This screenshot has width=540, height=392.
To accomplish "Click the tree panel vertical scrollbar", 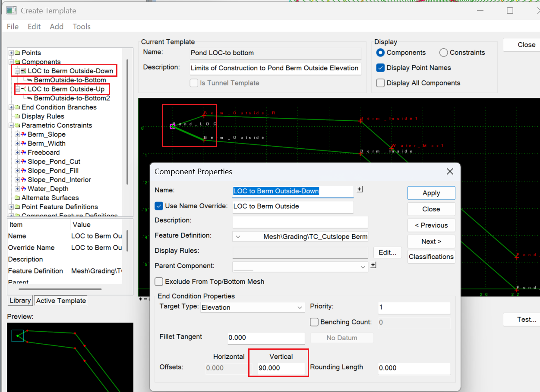I will [127, 121].
